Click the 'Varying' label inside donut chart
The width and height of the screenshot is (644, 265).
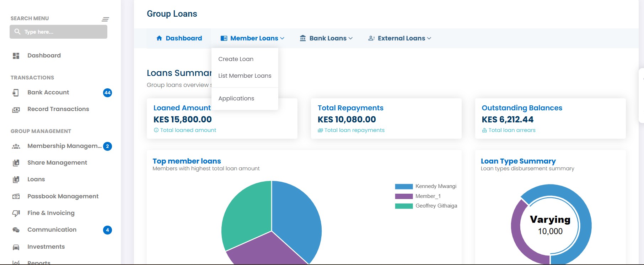click(550, 220)
